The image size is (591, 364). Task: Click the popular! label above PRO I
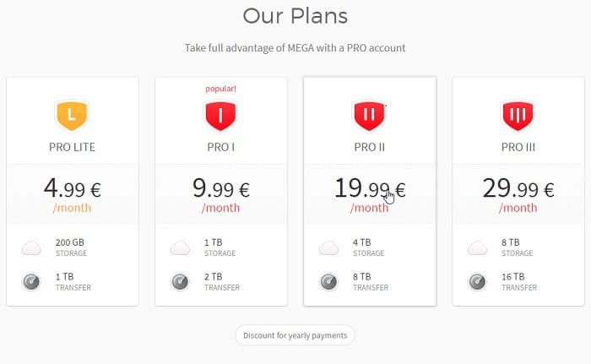tap(220, 89)
